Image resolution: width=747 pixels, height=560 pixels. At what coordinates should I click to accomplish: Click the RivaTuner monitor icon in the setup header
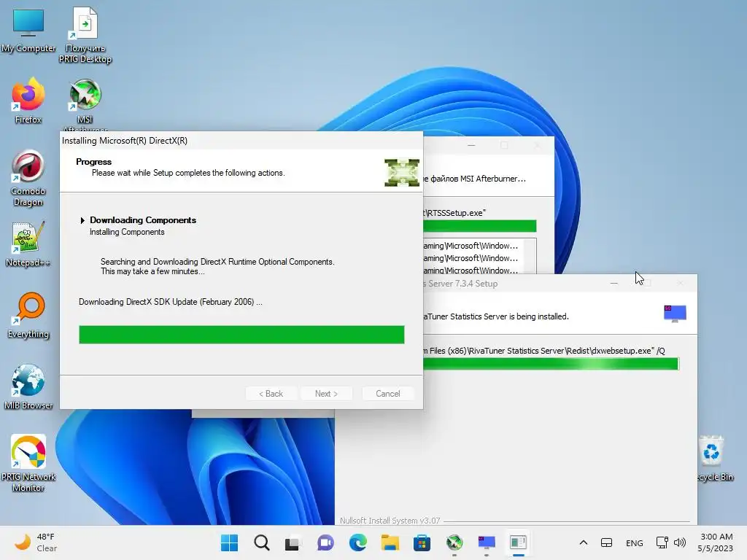tap(675, 314)
